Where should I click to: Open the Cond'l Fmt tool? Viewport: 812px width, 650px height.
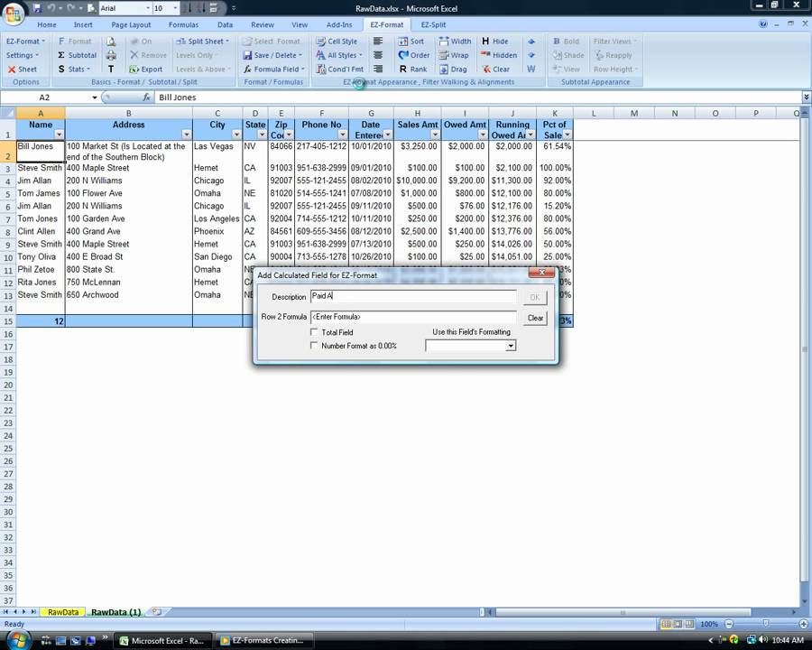(340, 69)
